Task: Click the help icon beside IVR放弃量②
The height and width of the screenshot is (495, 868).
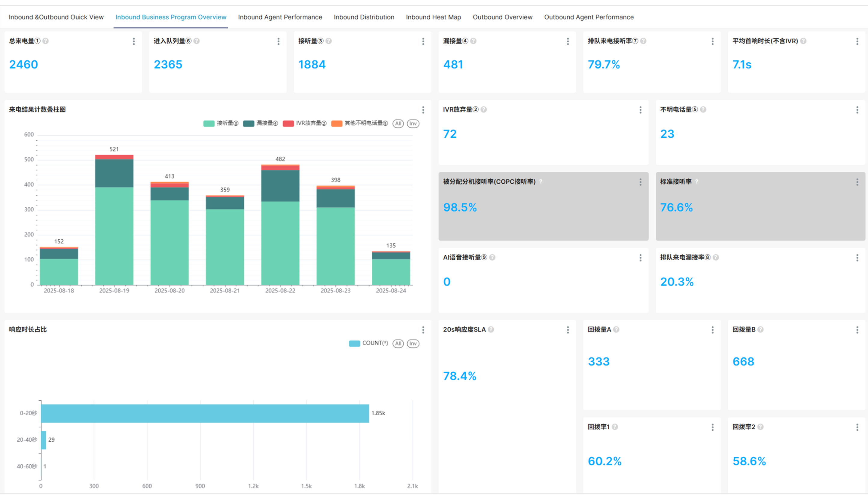Action: (484, 109)
